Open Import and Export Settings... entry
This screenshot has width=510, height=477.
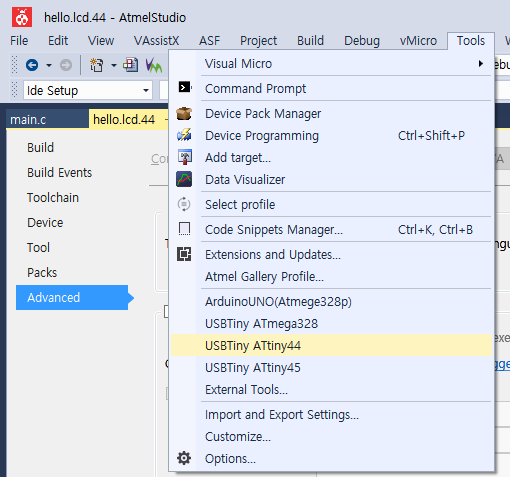tap(331, 414)
